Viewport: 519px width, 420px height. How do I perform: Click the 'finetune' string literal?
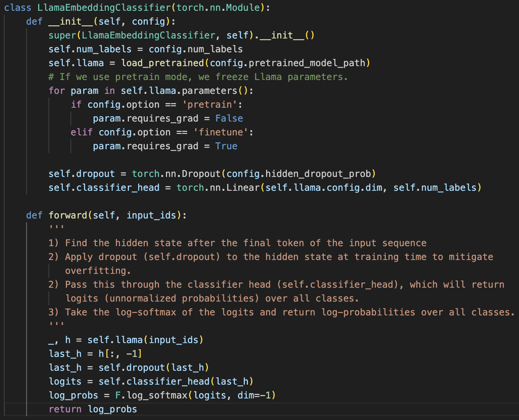pyautogui.click(x=221, y=132)
